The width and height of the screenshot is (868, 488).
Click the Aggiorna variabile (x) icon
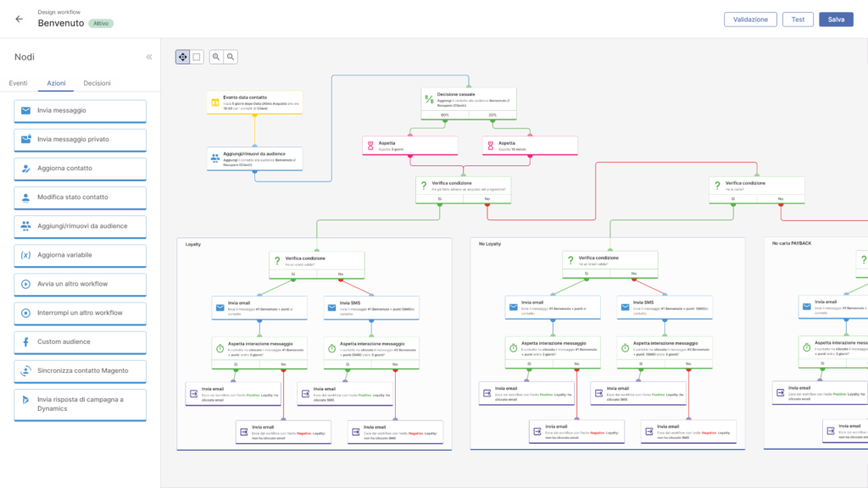tap(25, 255)
